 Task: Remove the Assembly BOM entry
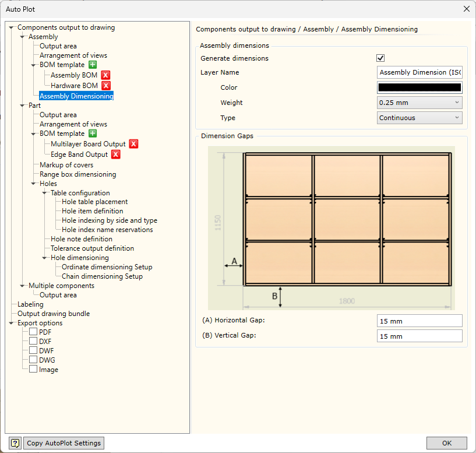pos(105,75)
